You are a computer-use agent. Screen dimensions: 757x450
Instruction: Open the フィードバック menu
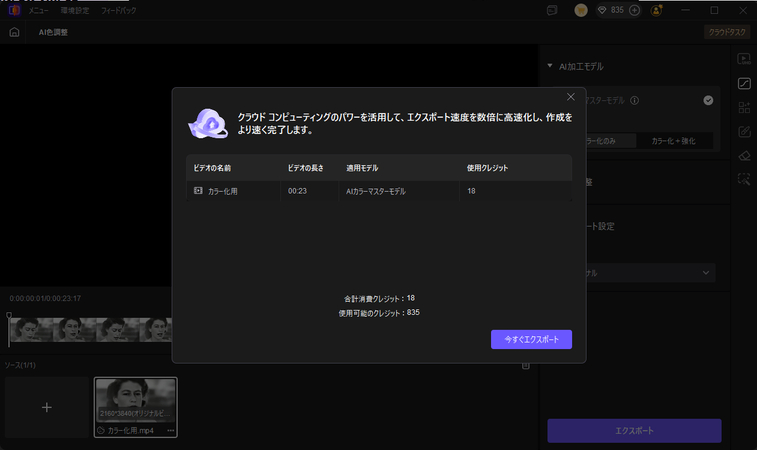[119, 10]
